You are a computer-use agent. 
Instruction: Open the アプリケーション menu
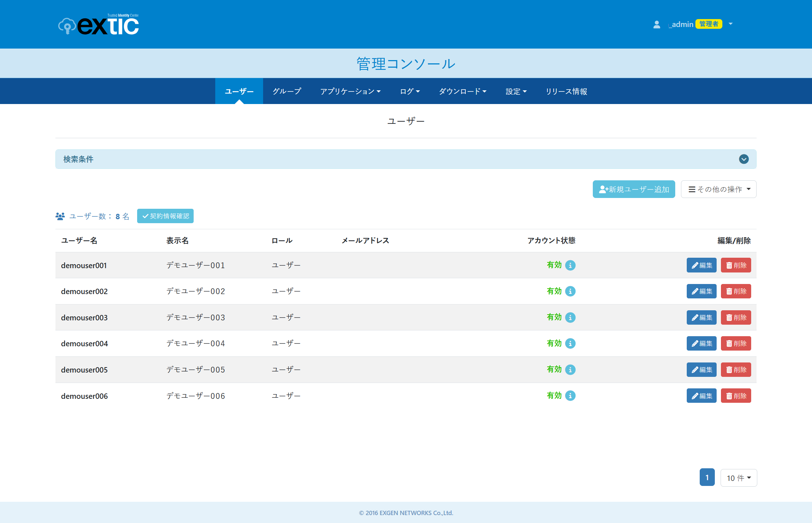(350, 91)
